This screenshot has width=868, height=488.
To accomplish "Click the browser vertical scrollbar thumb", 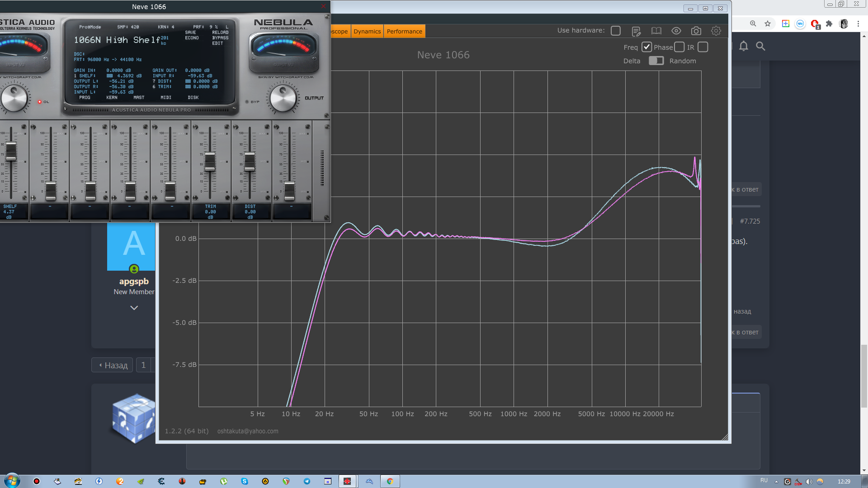I will 864,375.
